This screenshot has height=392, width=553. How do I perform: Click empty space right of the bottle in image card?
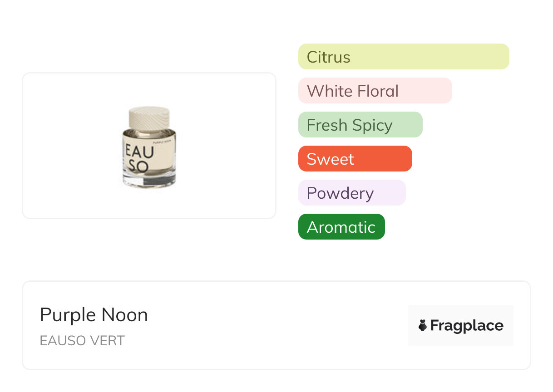click(227, 146)
